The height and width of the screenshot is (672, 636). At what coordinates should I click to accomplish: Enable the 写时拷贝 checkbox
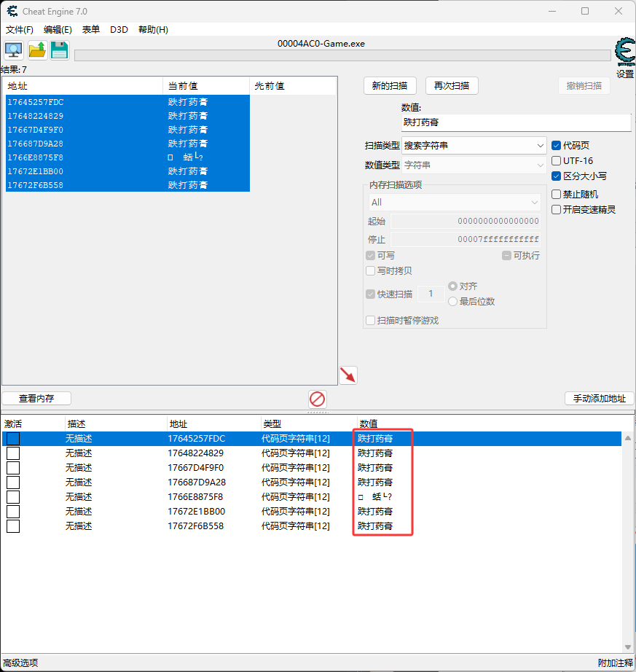pos(371,271)
